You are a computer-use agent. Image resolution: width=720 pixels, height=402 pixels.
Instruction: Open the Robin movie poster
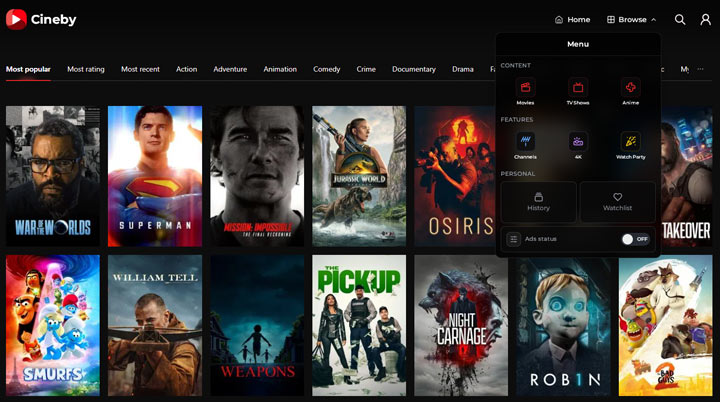563,327
